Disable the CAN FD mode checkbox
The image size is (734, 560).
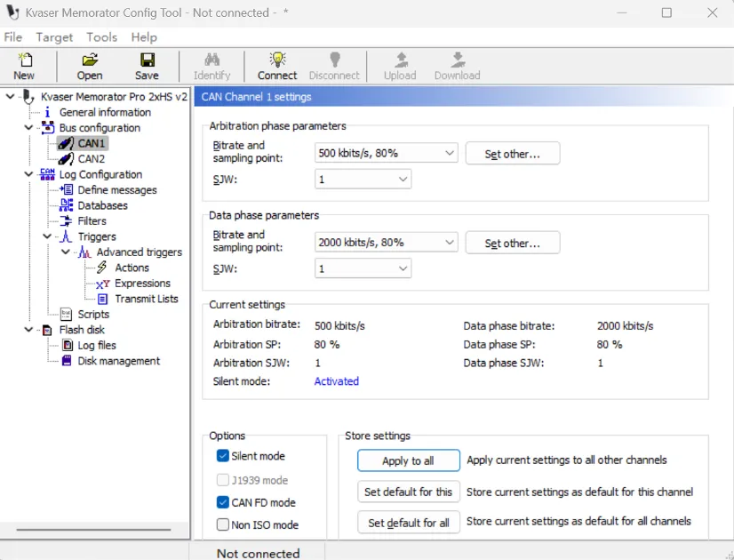tap(223, 502)
